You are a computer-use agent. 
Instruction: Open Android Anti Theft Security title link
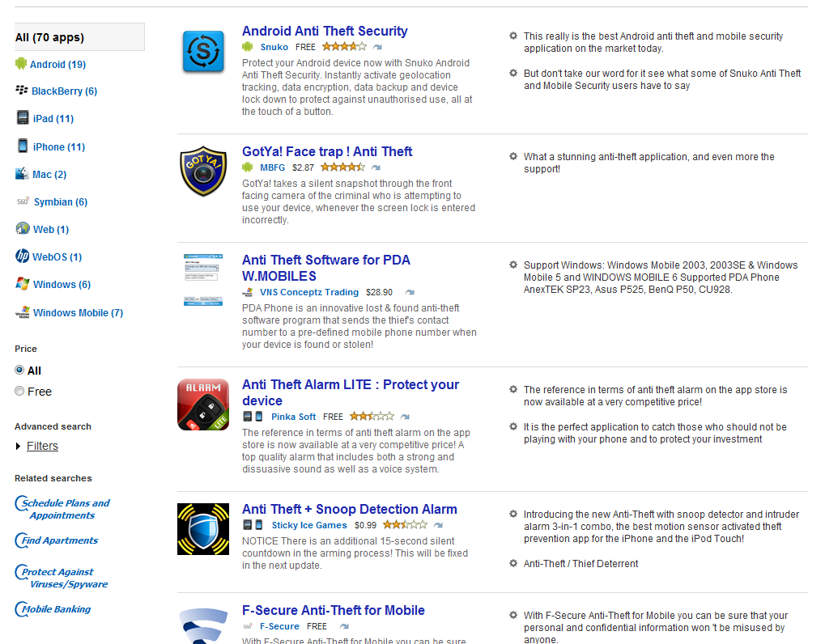pyautogui.click(x=325, y=31)
